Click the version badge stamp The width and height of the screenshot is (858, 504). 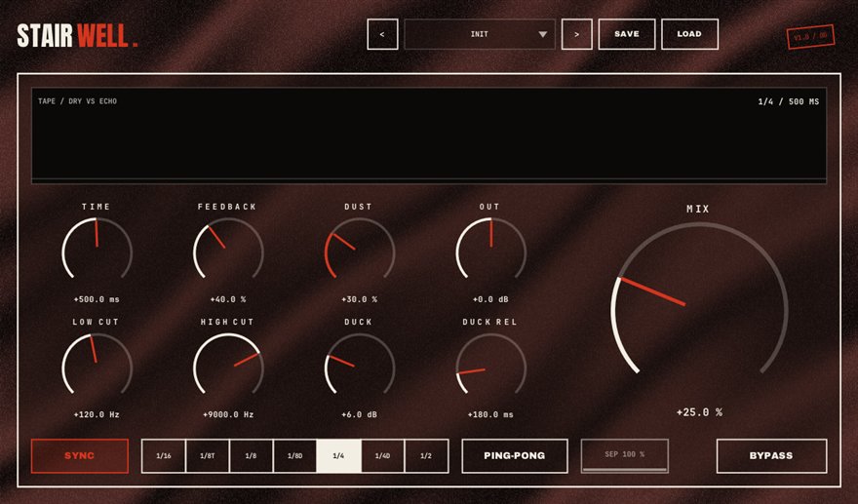(x=810, y=37)
